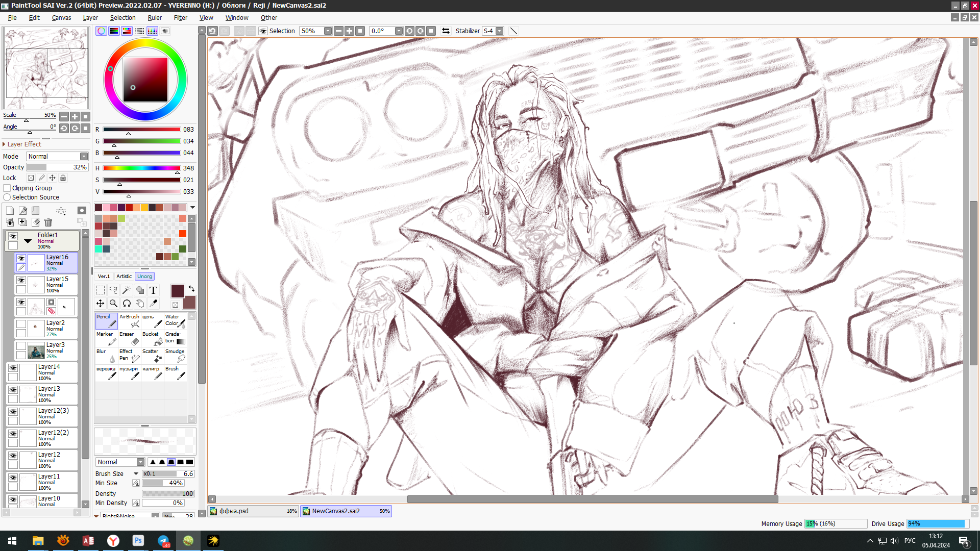The width and height of the screenshot is (980, 551).
Task: Select the Lasso selection tool
Action: pos(113,290)
